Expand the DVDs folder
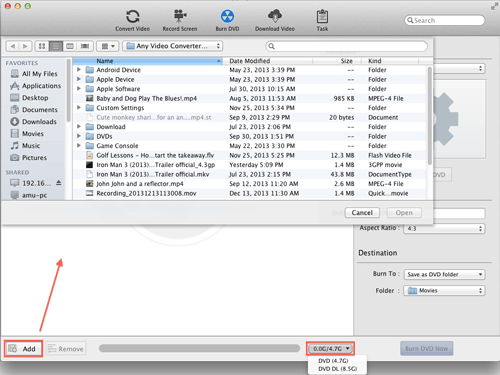 [x=79, y=136]
